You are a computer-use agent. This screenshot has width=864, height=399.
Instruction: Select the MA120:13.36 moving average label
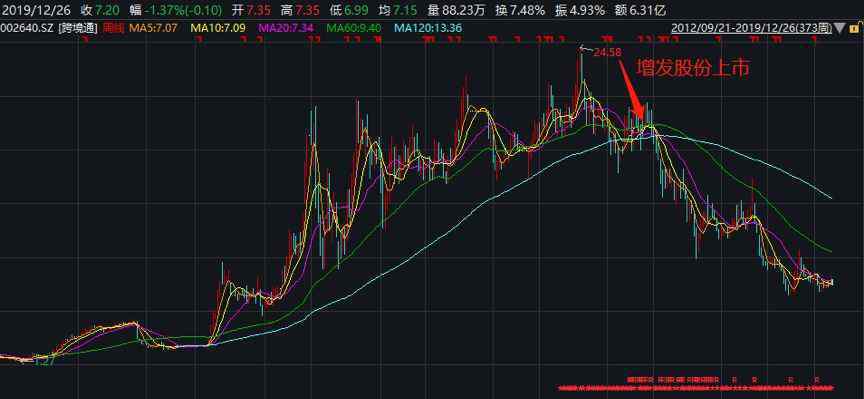pyautogui.click(x=428, y=28)
